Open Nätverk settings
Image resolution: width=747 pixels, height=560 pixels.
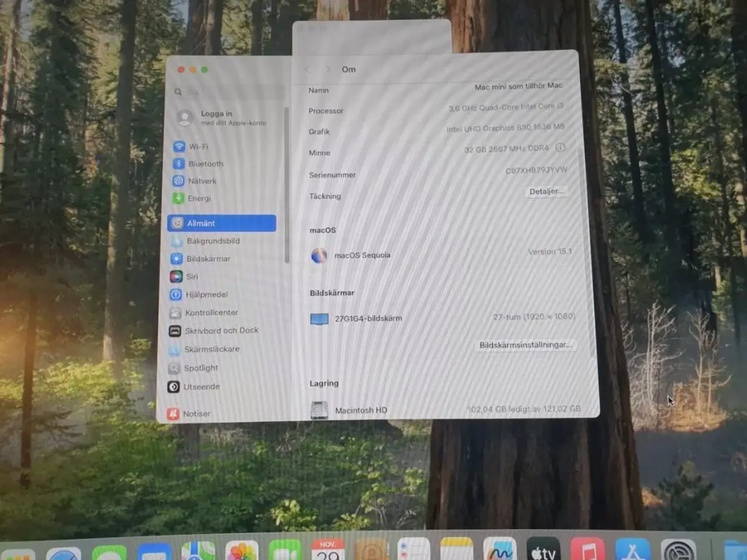pyautogui.click(x=201, y=181)
